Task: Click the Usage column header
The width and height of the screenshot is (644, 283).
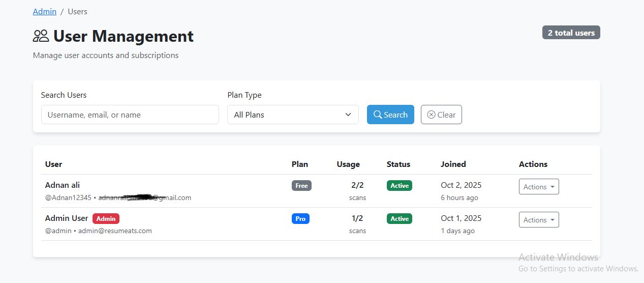Action: click(348, 164)
